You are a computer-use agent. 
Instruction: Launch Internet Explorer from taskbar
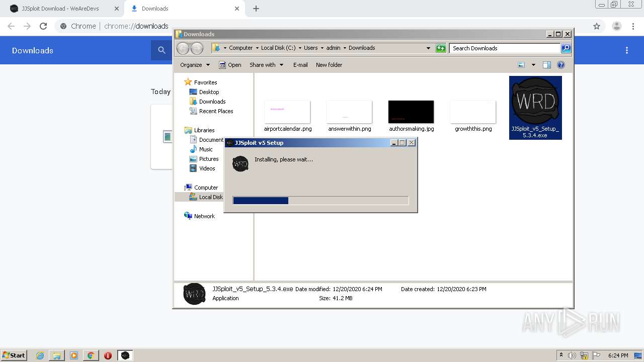click(40, 355)
